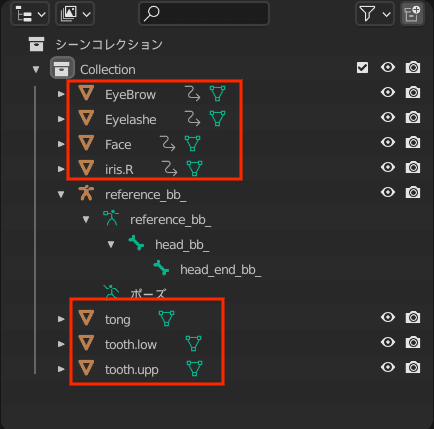Viewport: 434px width, 429px height.
Task: Click the Collection box icon
Action: click(62, 68)
